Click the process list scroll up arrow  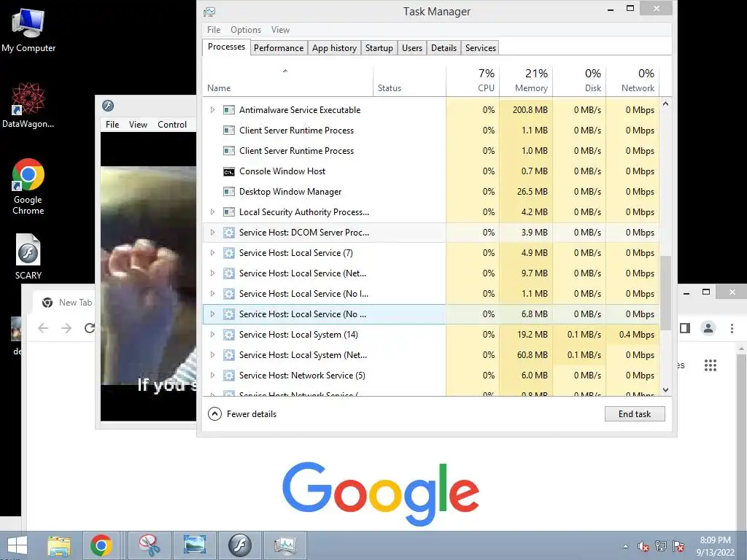coord(665,104)
